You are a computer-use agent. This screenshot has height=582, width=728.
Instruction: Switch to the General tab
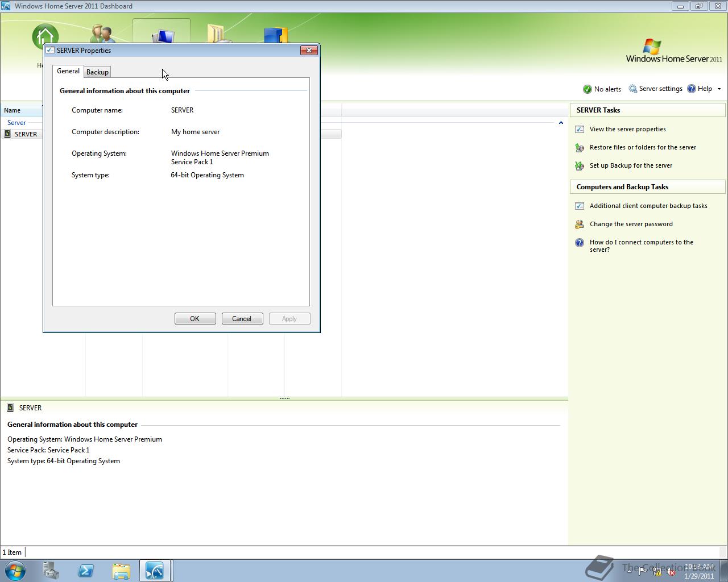pyautogui.click(x=68, y=71)
